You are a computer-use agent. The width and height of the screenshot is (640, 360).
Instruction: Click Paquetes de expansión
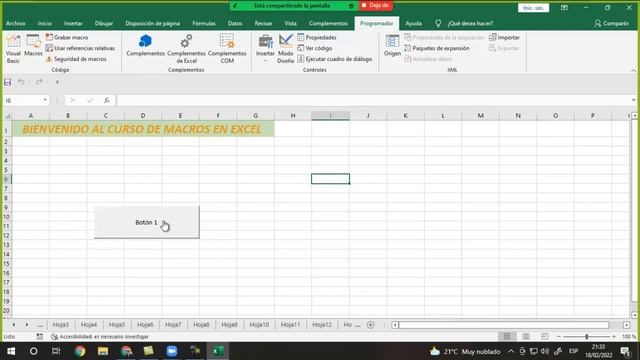pos(437,48)
